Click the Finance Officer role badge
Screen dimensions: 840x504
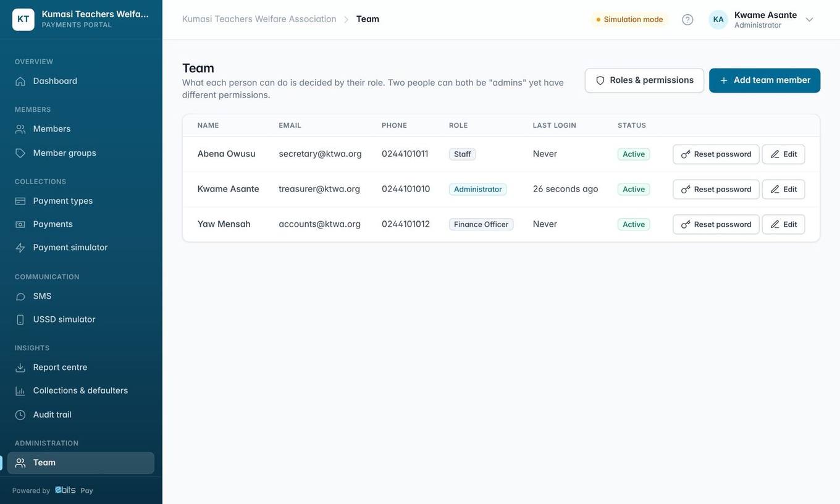tap(481, 224)
